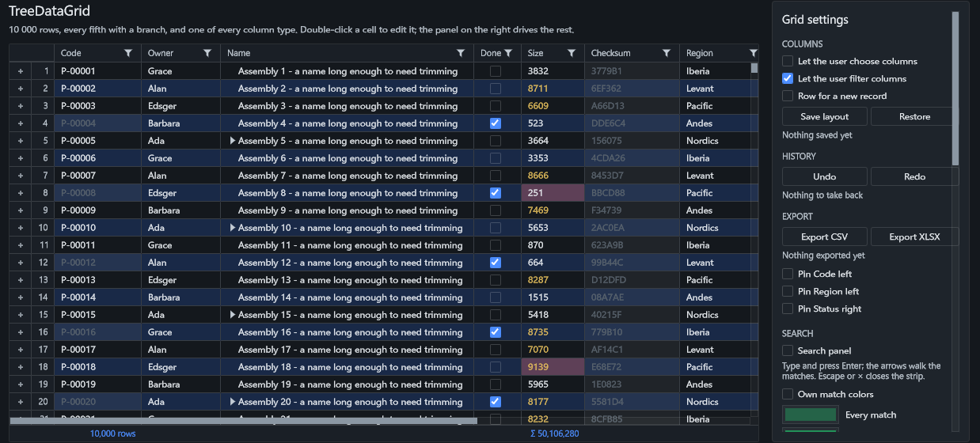Screen dimensions: 980x443
Task: Export the grid as CSV
Action: 824,237
